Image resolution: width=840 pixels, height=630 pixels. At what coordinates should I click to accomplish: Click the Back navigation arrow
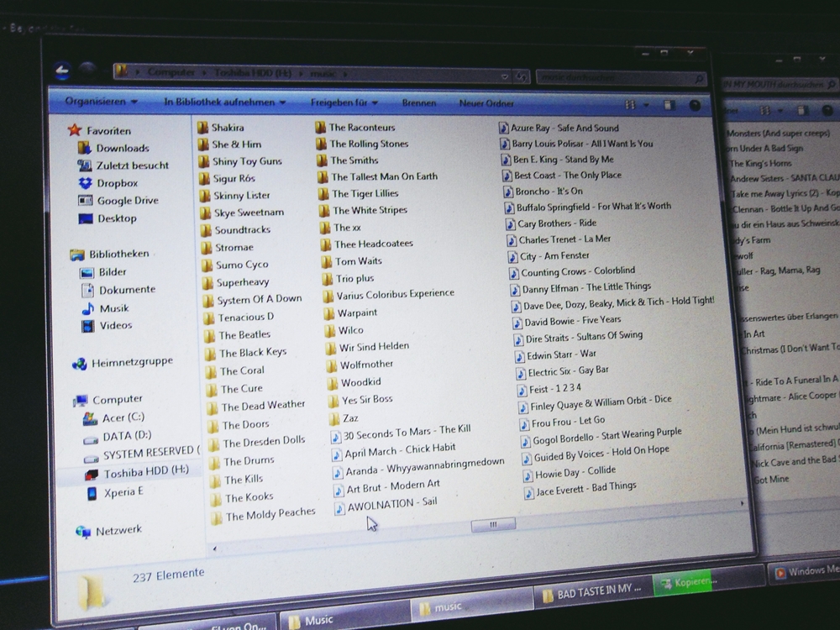[x=61, y=71]
